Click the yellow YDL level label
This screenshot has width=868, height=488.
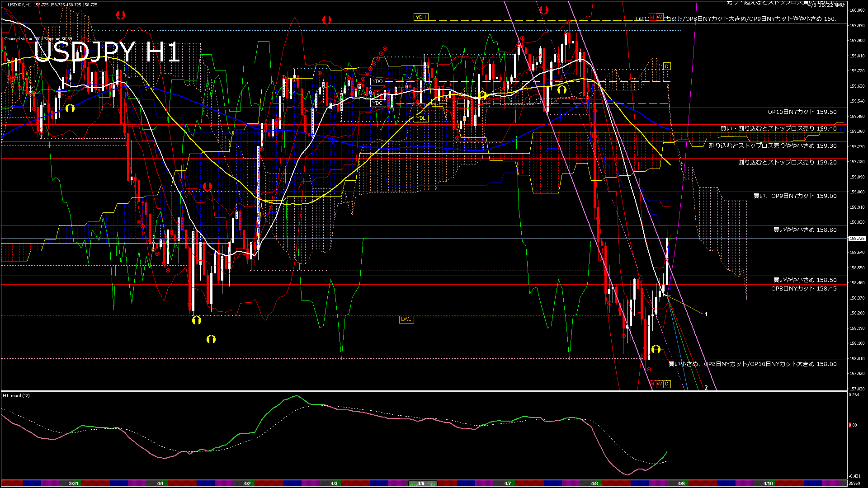[x=420, y=118]
